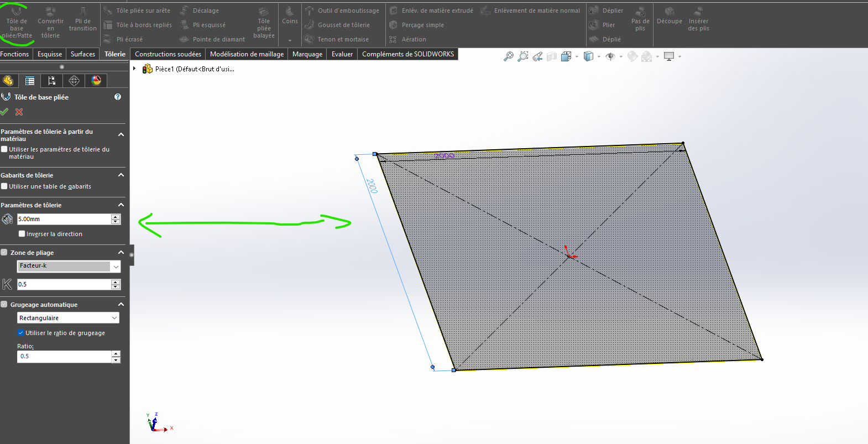Enable Utiliser une table de gabarits
This screenshot has width=868, height=444.
(4, 186)
